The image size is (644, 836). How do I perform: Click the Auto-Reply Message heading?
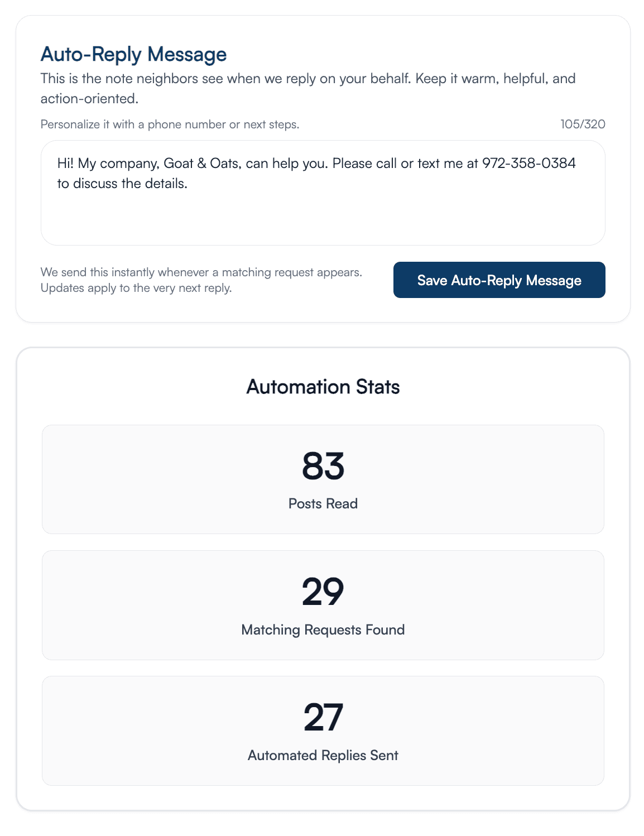point(133,54)
